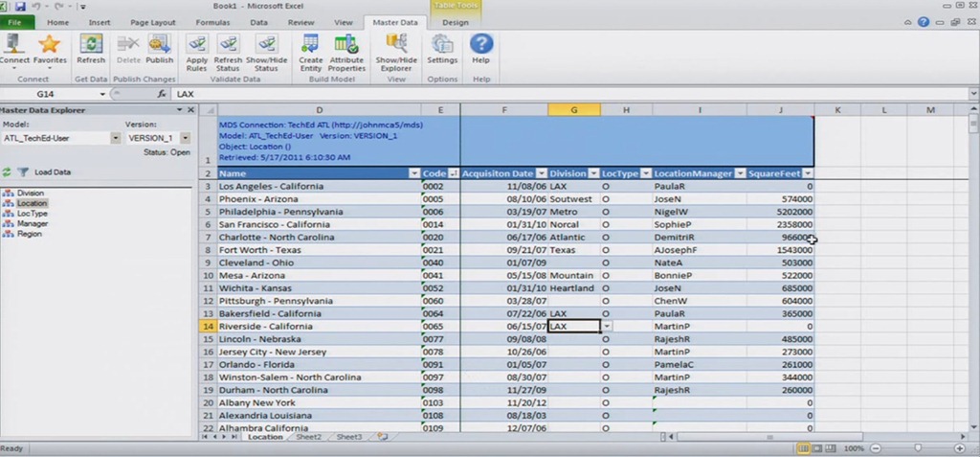Click the blue help question mark in title bar
Image resolution: width=980 pixels, height=457 pixels.
point(924,22)
